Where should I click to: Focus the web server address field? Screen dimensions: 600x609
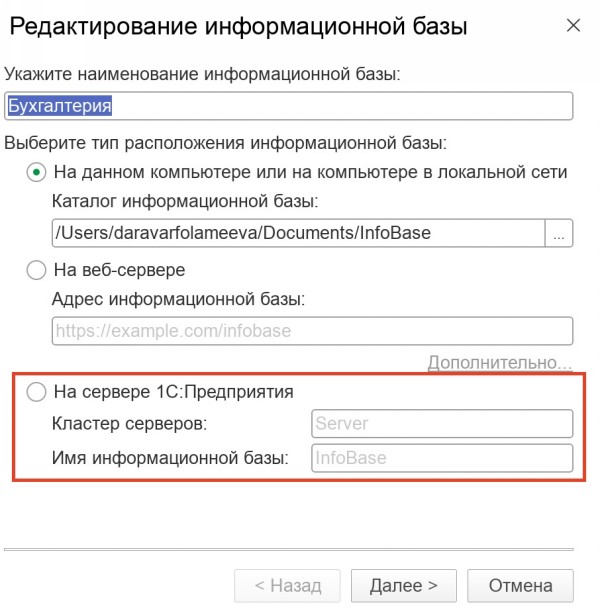(311, 331)
